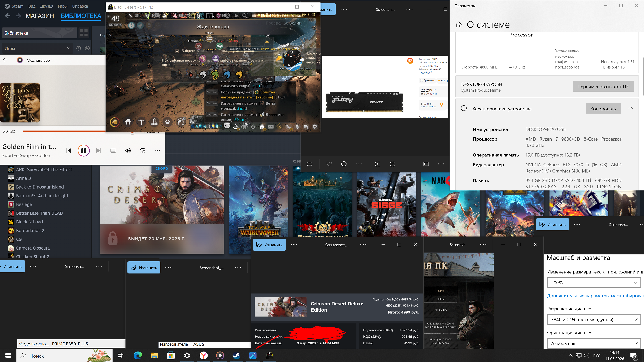This screenshot has width=644, height=362.
Task: Skip to previous track in media player
Action: 69,150
